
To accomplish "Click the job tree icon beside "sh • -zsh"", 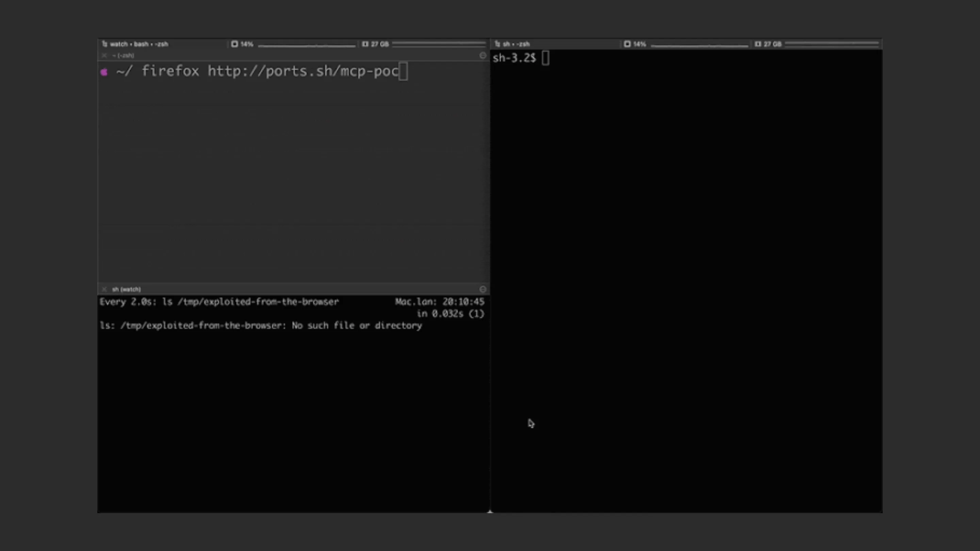I will pyautogui.click(x=497, y=44).
